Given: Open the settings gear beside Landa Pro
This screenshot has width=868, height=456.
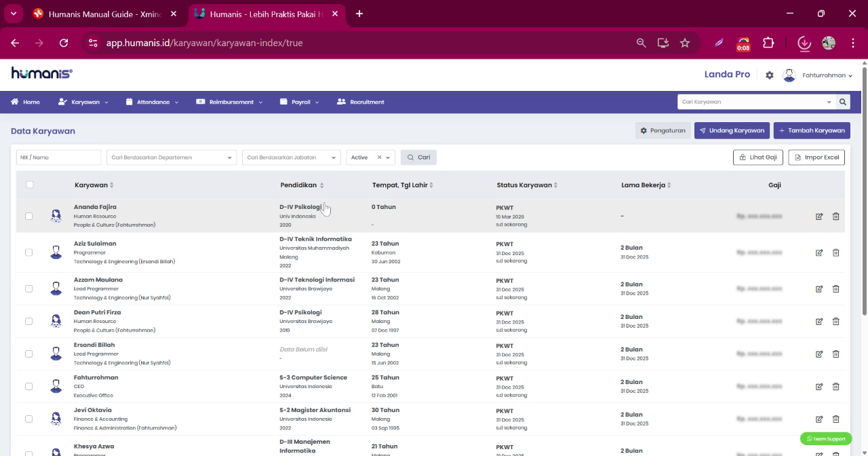Looking at the screenshot, I should [x=770, y=75].
